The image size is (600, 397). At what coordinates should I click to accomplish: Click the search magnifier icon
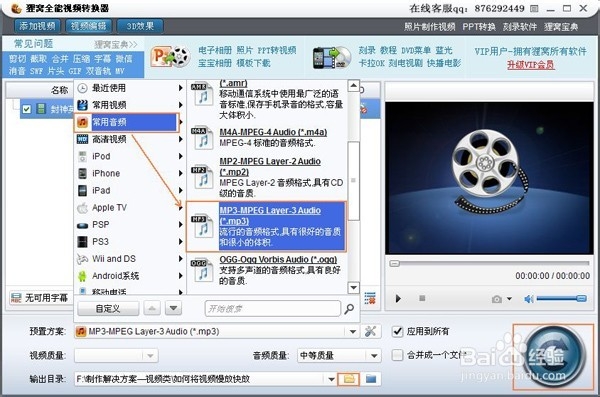[x=349, y=309]
